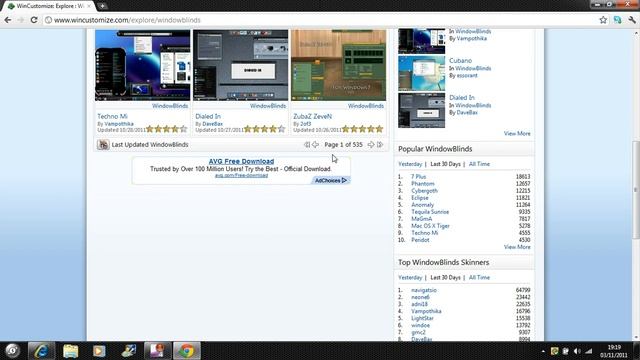Image resolution: width=640 pixels, height=360 pixels.
Task: Click the volume speaker tray icon
Action: [577, 351]
